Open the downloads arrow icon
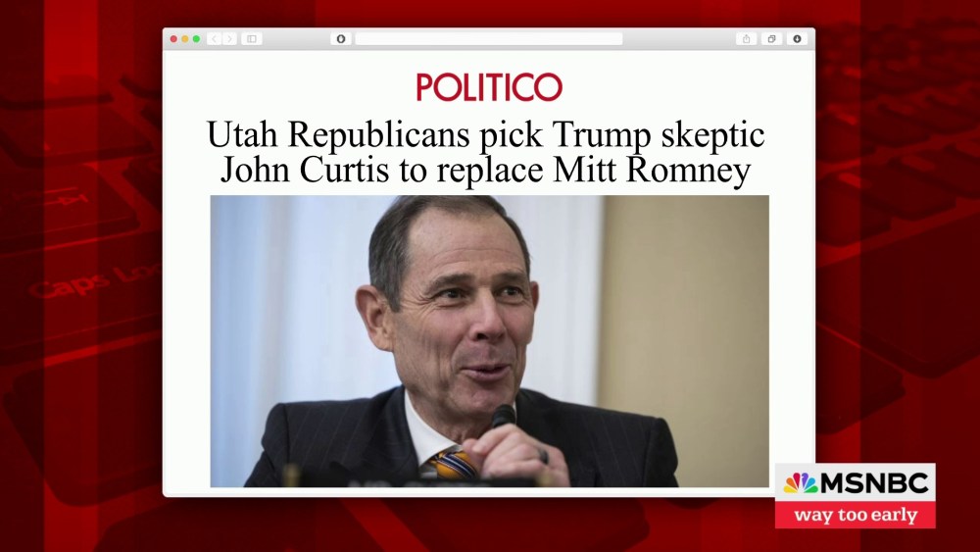 click(797, 39)
